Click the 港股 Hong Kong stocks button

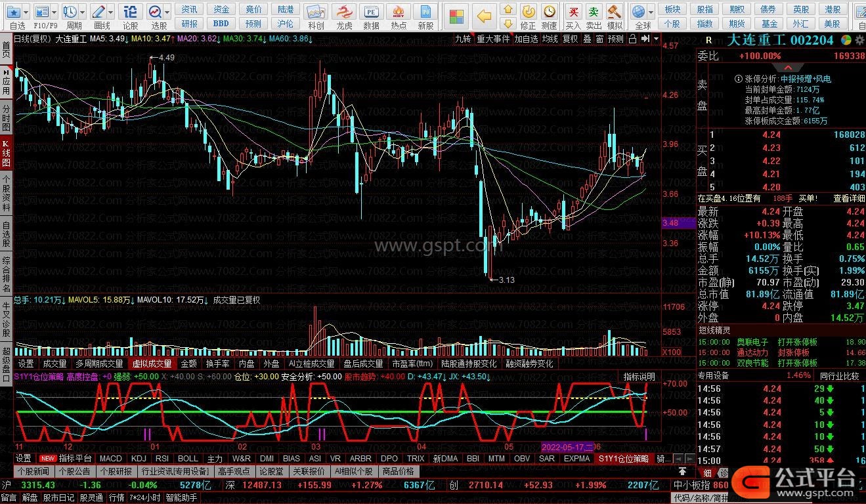833,9
